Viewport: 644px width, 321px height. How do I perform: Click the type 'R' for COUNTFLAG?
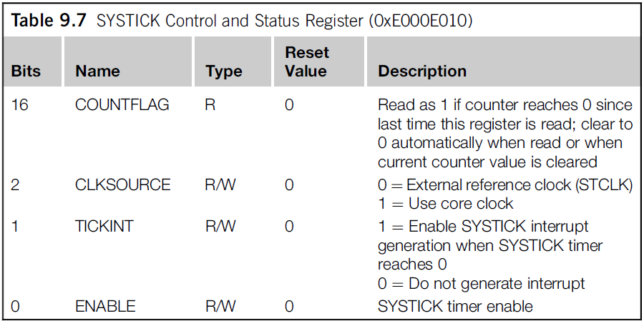[210, 105]
